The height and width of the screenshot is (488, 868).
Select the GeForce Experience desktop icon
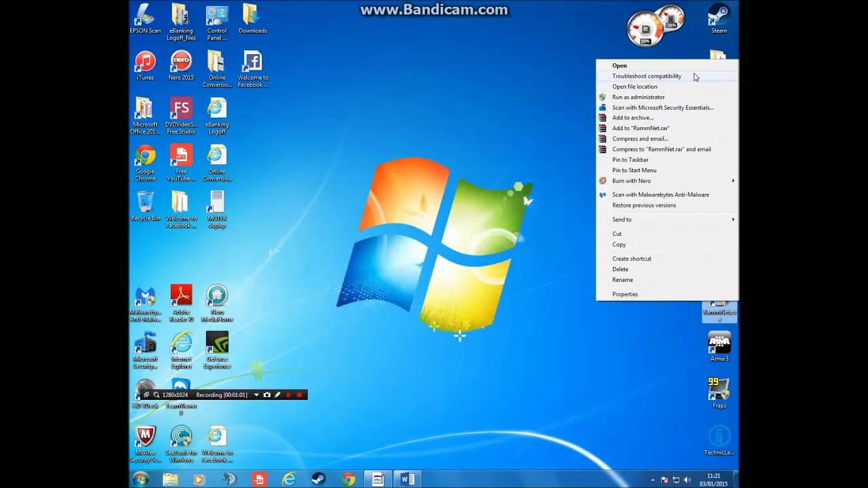point(217,350)
